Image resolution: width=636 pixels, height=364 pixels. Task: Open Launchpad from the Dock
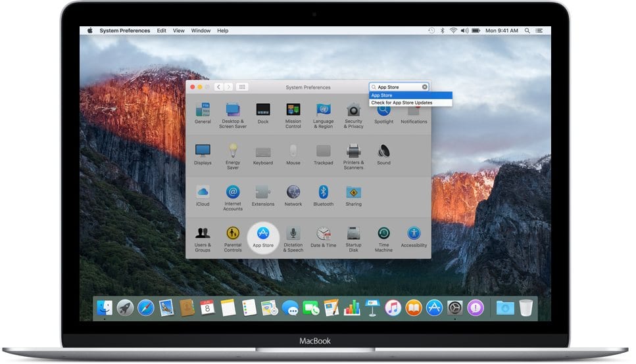[126, 308]
